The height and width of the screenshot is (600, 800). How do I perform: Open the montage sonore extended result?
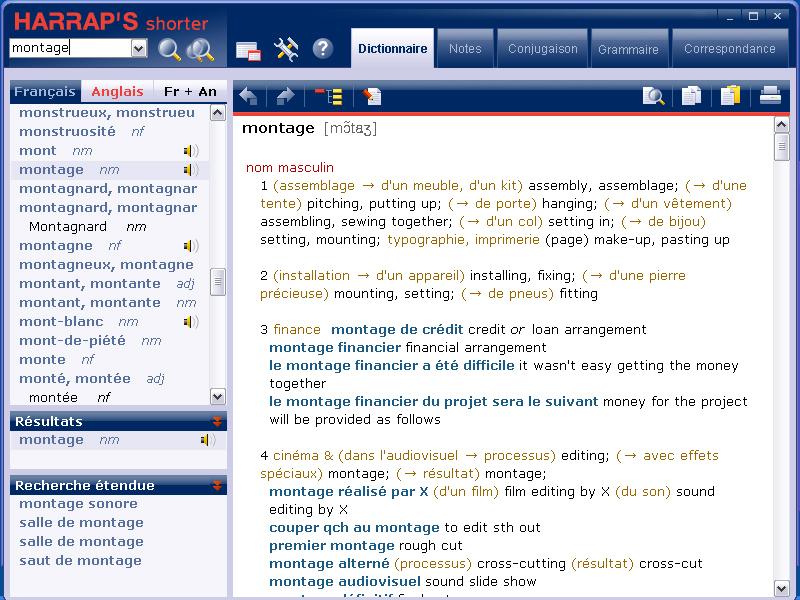click(x=78, y=504)
